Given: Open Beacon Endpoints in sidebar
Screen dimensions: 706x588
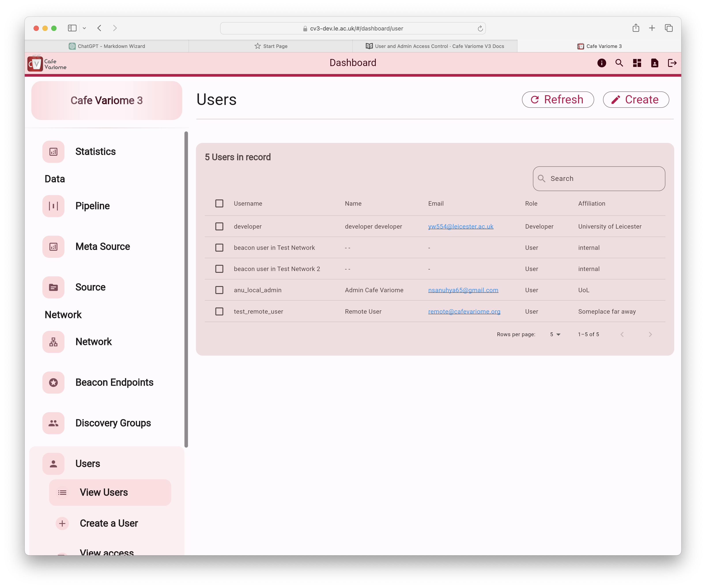Looking at the screenshot, I should [x=114, y=383].
